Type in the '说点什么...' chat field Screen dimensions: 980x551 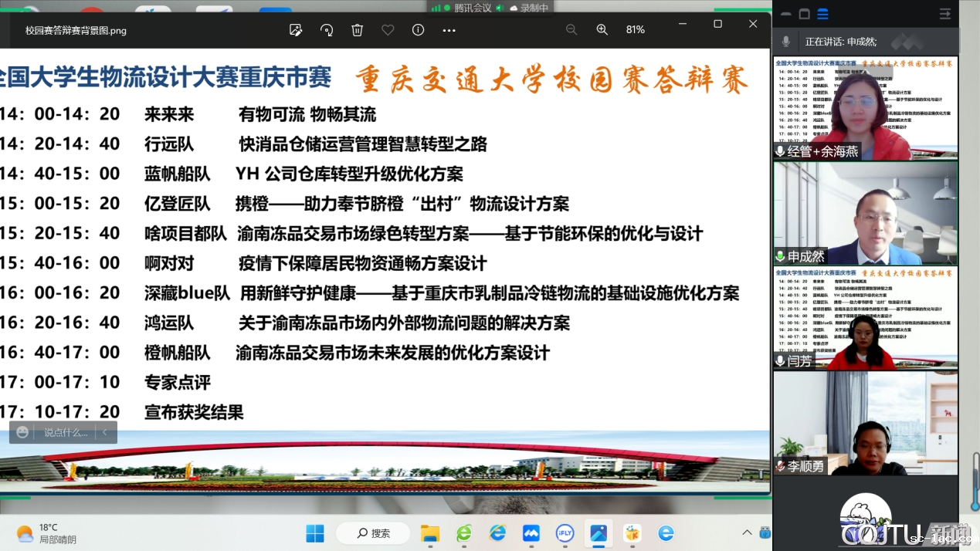coord(65,432)
